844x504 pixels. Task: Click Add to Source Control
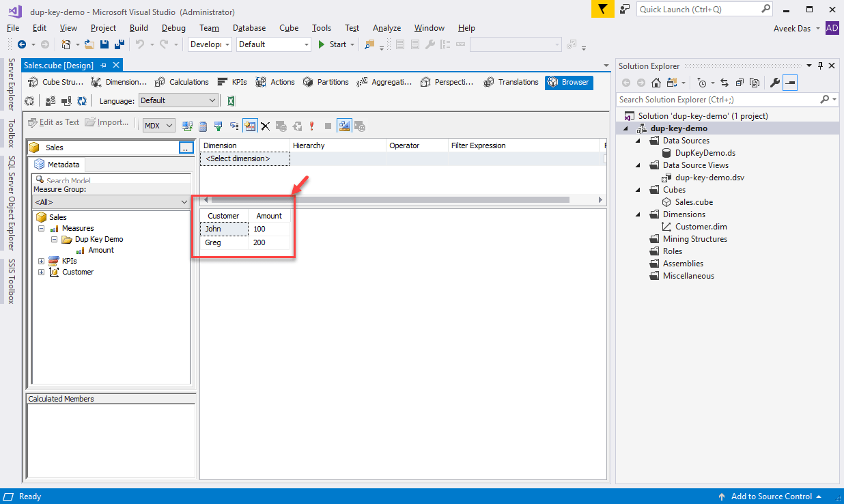(x=771, y=496)
